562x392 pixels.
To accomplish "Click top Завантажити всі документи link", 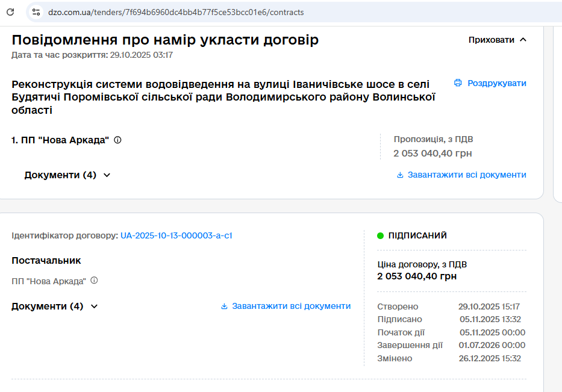I will [x=467, y=175].
